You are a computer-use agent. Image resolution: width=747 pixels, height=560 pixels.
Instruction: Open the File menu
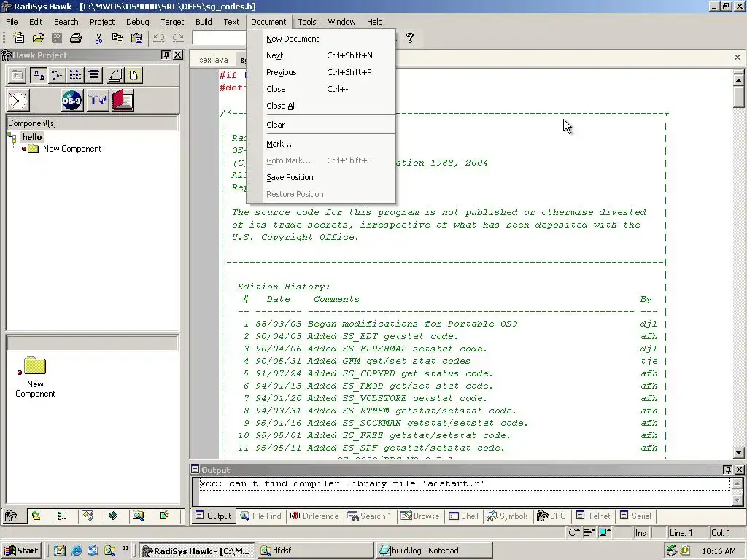point(12,22)
